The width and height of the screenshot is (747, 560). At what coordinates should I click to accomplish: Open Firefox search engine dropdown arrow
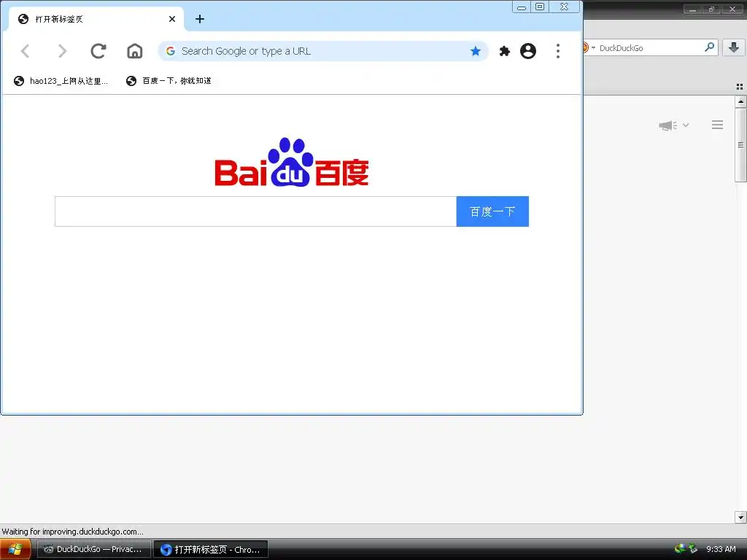[593, 47]
